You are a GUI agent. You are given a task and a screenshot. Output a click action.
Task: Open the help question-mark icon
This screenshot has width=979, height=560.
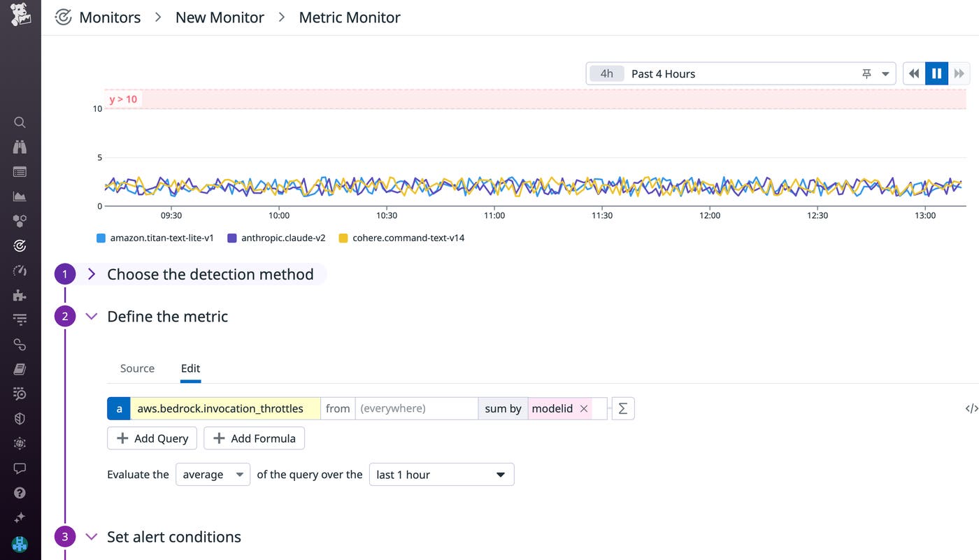pyautogui.click(x=20, y=492)
